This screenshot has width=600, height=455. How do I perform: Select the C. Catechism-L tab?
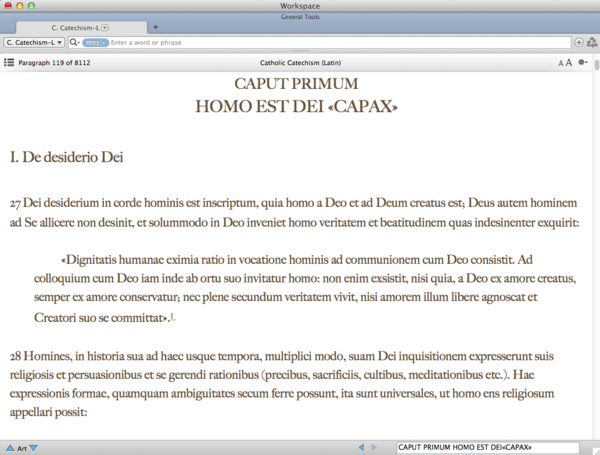pyautogui.click(x=81, y=28)
